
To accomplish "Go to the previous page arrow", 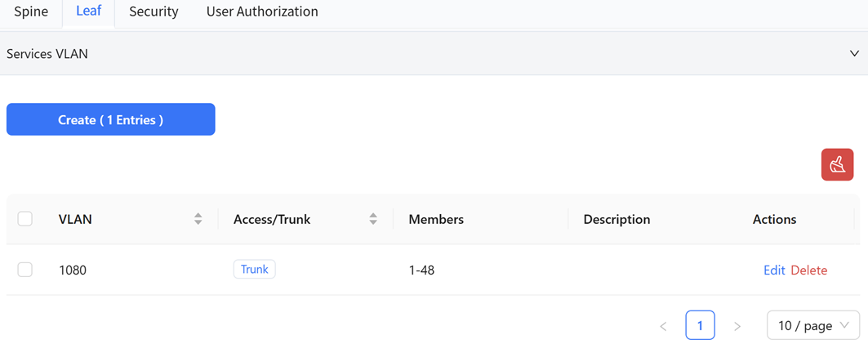I will [x=663, y=326].
